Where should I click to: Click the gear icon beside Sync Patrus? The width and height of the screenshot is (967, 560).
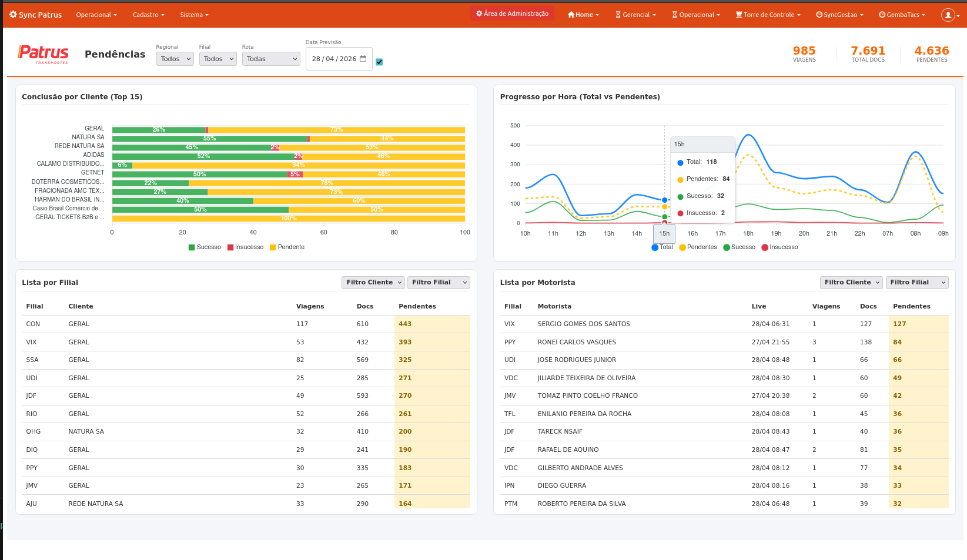(13, 15)
